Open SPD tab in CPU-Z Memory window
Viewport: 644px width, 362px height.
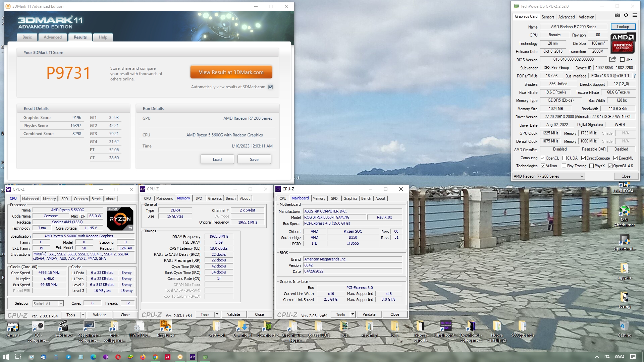[x=199, y=198]
